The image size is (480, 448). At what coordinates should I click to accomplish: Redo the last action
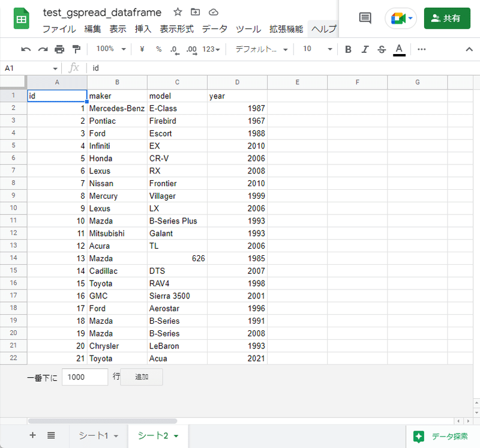click(x=43, y=49)
